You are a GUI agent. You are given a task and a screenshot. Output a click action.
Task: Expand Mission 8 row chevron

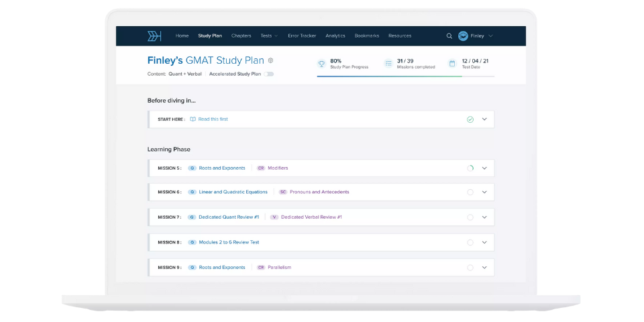pos(484,243)
